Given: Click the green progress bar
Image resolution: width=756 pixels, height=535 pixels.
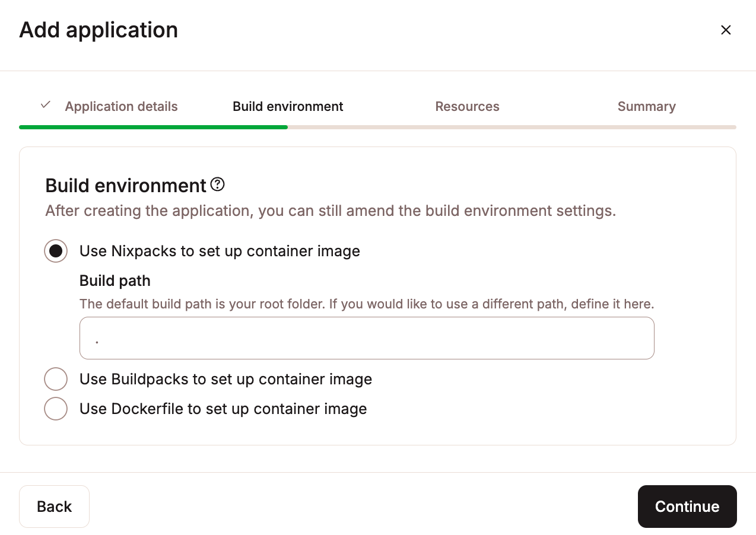Looking at the screenshot, I should pyautogui.click(x=153, y=127).
